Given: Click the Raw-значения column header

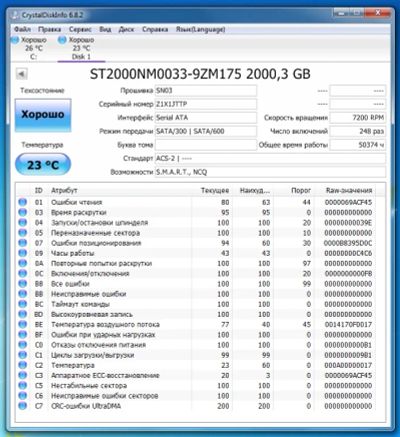Looking at the screenshot, I should (x=349, y=190).
